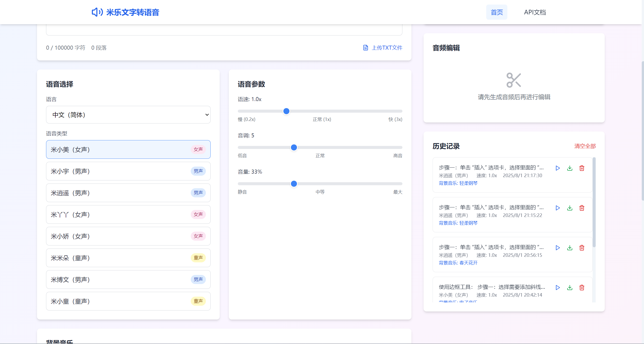Choose the 米米朵 (童声) voice

(128, 258)
